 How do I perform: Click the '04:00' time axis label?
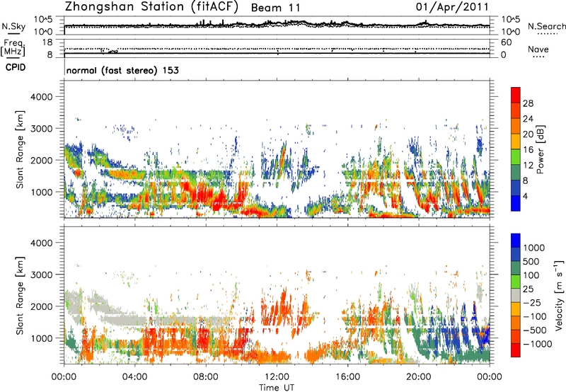pyautogui.click(x=134, y=377)
